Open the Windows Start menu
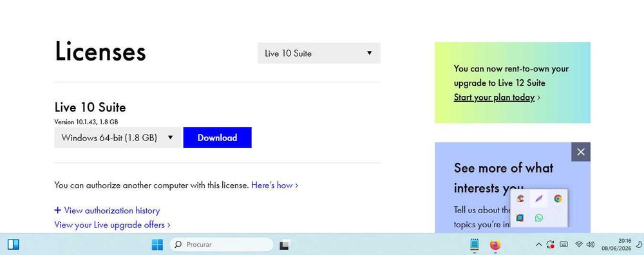 pyautogui.click(x=157, y=245)
